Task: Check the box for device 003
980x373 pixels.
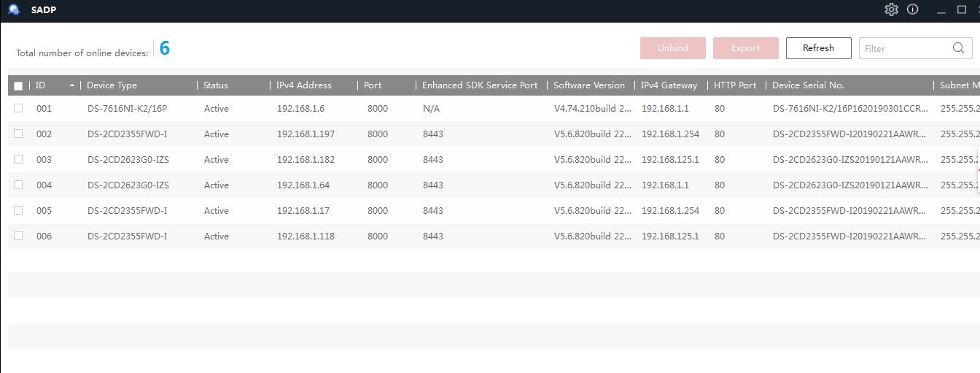Action: pos(18,159)
